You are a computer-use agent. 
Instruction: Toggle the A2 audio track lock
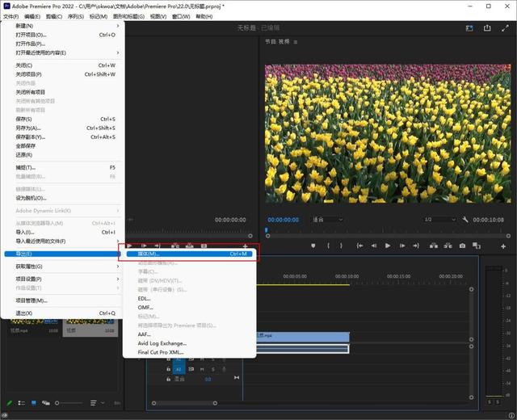(168, 368)
